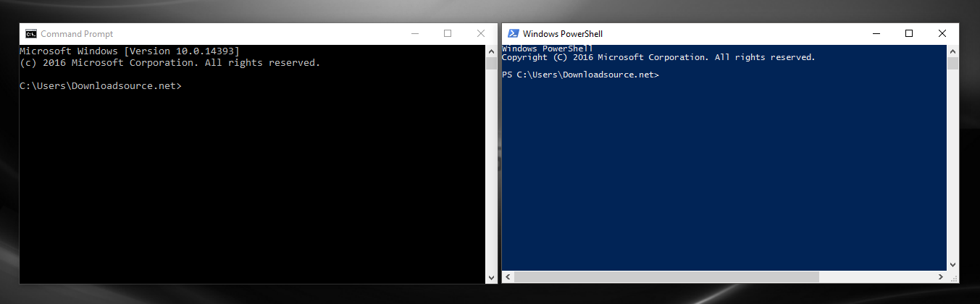This screenshot has width=980, height=304.
Task: Click the Microsoft Windows version line
Action: click(129, 51)
